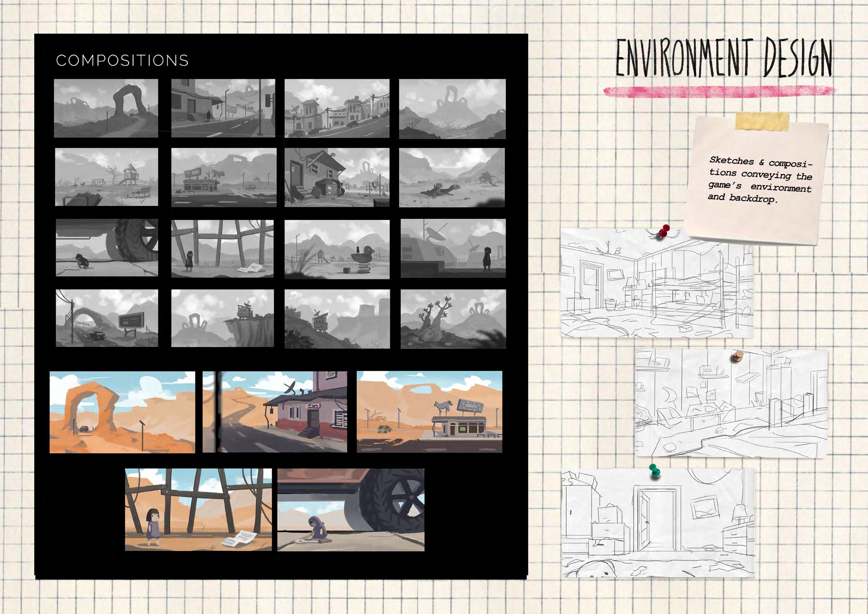Open colored diner with dog statue painting

(x=429, y=412)
